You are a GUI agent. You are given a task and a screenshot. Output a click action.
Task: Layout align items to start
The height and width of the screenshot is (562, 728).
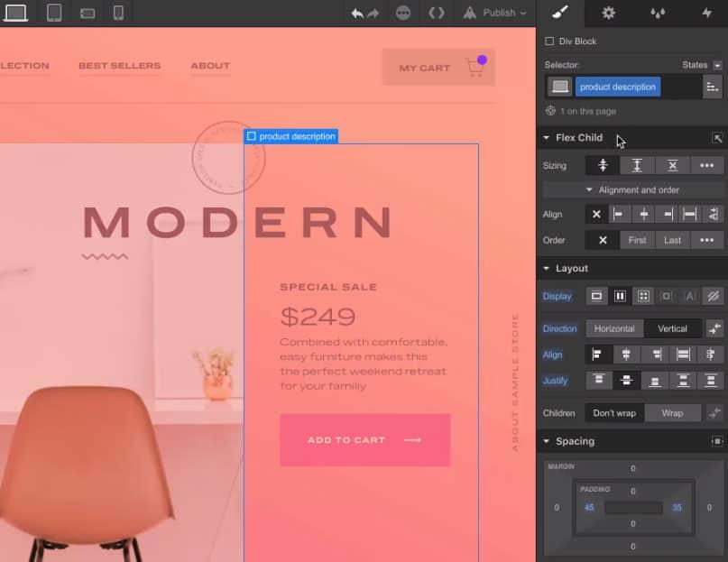click(597, 355)
